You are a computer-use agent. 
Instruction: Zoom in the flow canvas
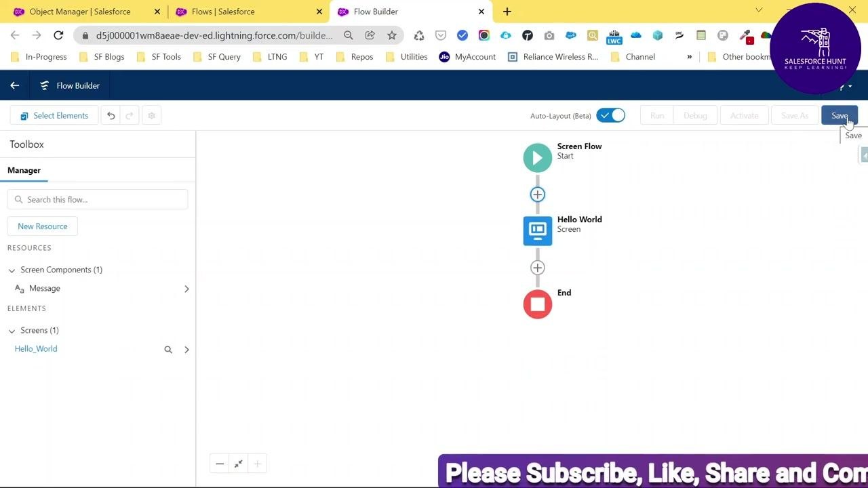[258, 464]
